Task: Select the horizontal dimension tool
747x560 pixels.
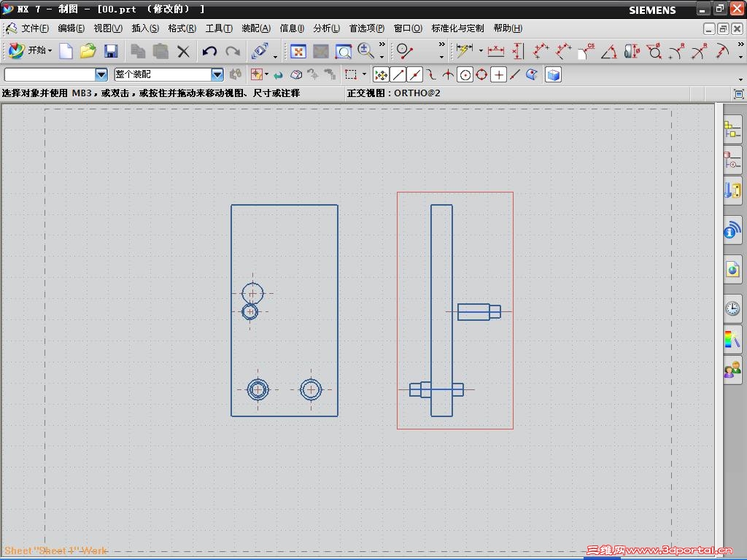Action: [496, 51]
